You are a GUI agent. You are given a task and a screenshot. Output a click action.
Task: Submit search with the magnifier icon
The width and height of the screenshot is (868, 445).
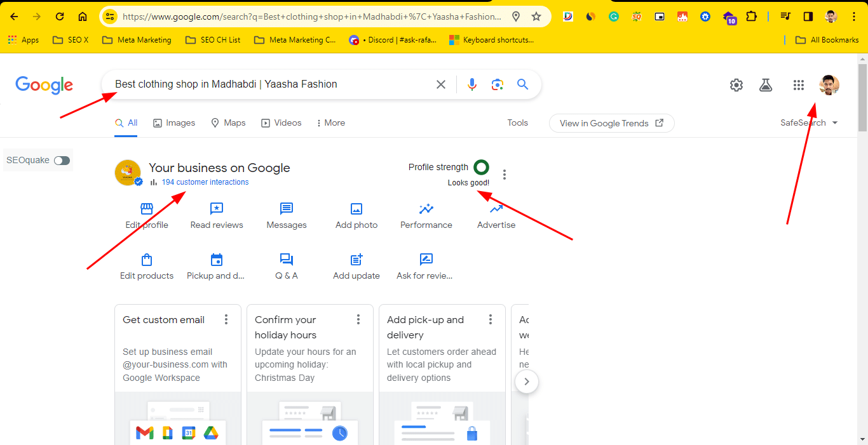point(523,84)
